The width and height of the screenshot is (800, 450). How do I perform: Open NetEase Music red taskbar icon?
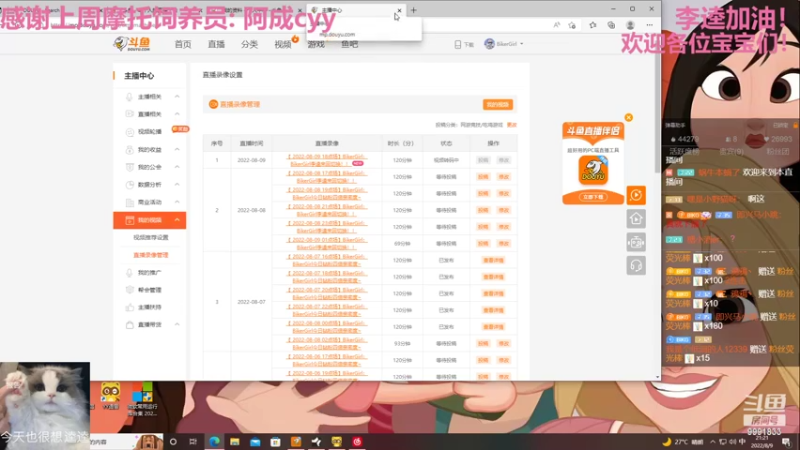(357, 442)
